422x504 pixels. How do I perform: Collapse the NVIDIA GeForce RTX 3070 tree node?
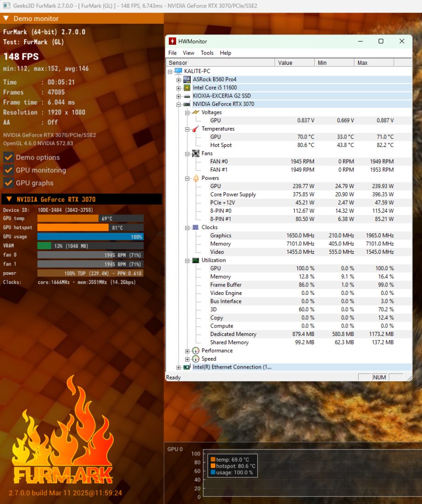tap(179, 105)
